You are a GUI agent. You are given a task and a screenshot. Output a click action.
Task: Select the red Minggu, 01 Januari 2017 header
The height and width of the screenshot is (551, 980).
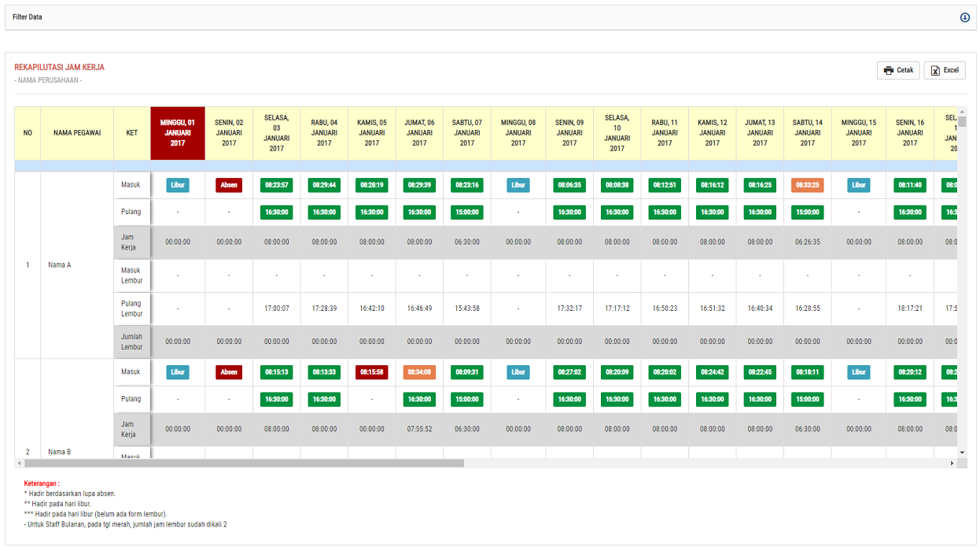pyautogui.click(x=178, y=133)
